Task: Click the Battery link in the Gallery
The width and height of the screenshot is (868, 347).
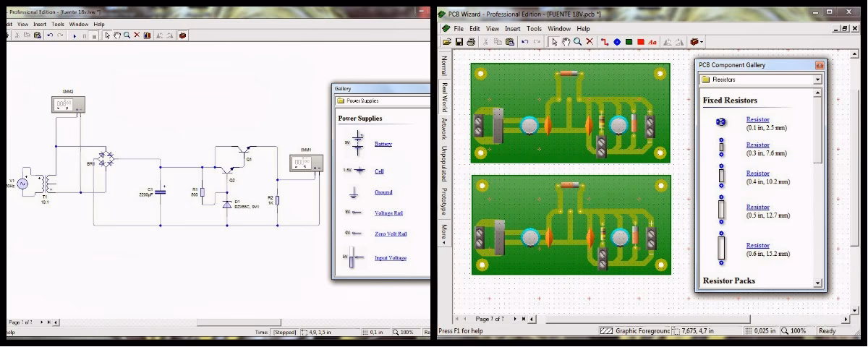Action: tap(383, 144)
